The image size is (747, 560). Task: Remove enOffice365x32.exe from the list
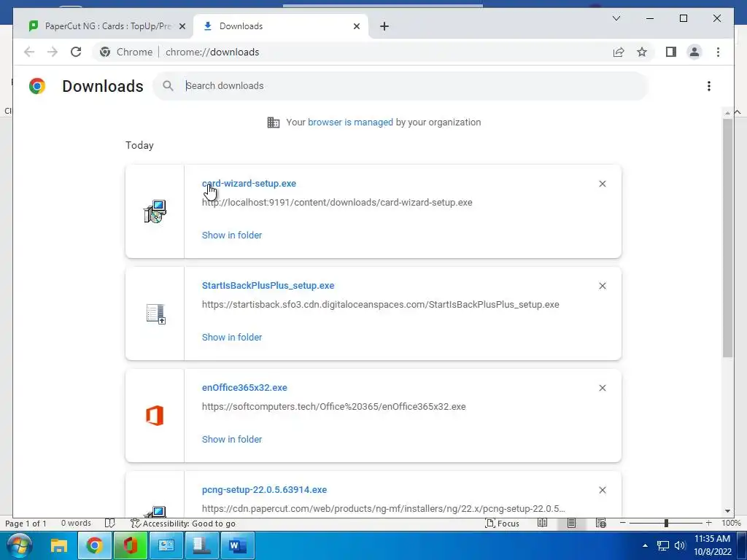point(602,388)
